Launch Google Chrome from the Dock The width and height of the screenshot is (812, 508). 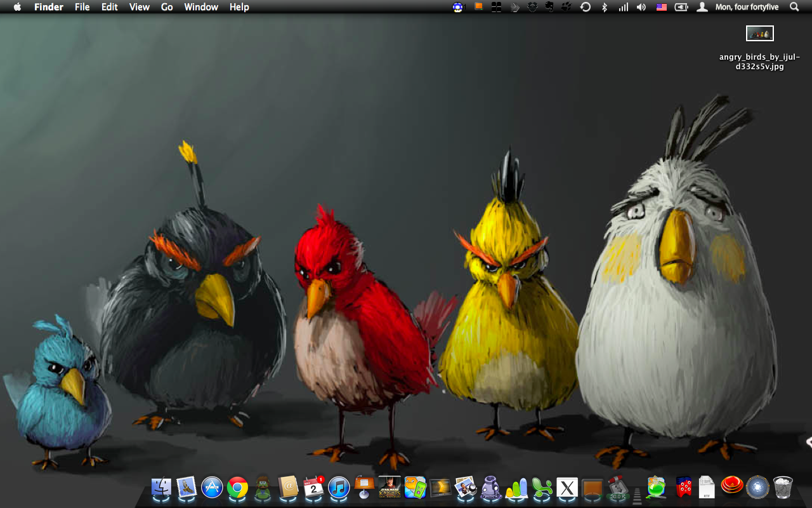tap(237, 487)
